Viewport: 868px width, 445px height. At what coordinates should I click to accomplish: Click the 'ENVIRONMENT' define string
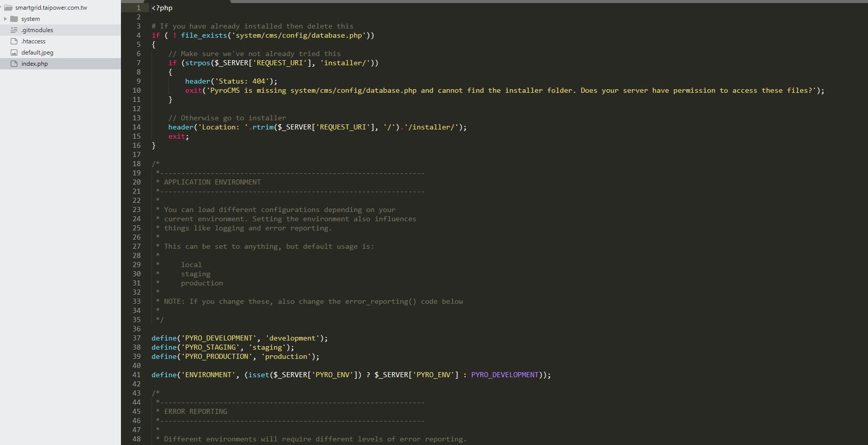point(208,375)
